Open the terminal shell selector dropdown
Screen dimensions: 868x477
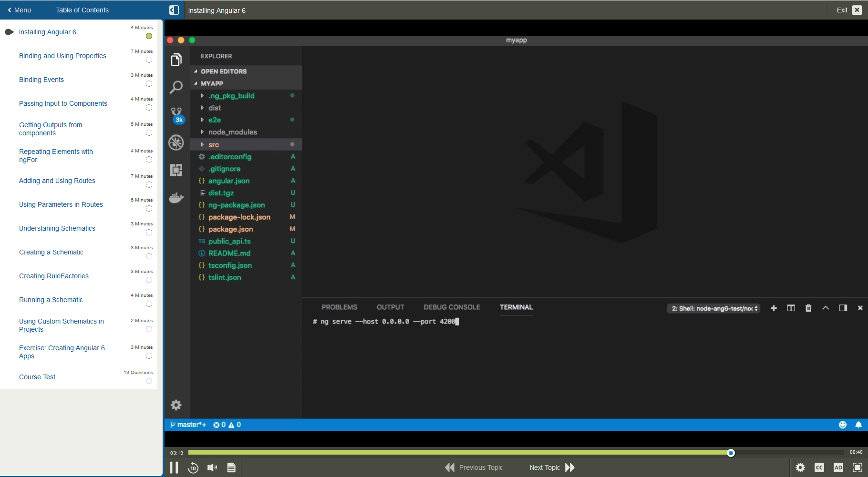coord(713,308)
